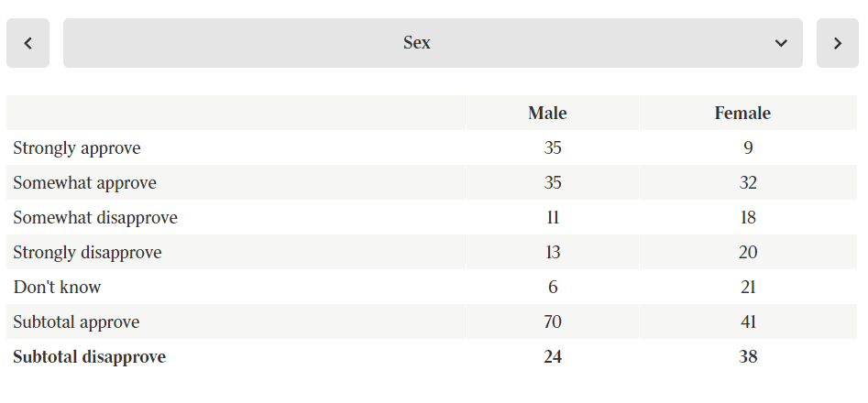Click the Somewhat approve row label

[84, 182]
